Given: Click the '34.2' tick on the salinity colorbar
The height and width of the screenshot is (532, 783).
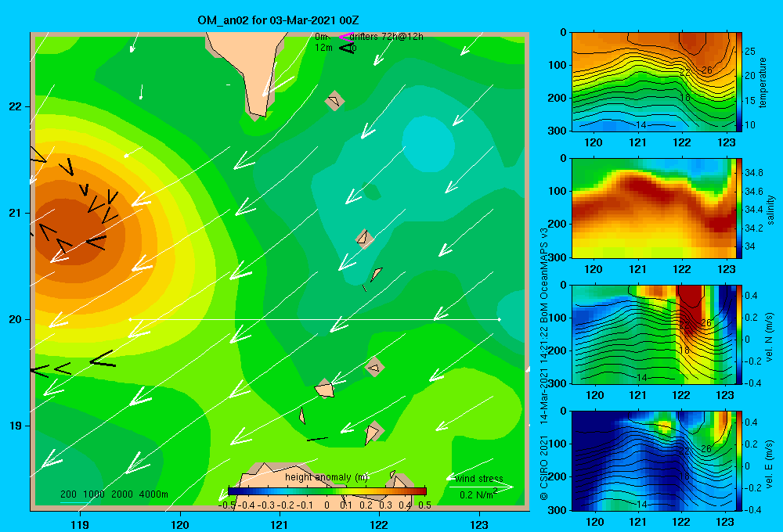Looking at the screenshot, I should [x=753, y=228].
